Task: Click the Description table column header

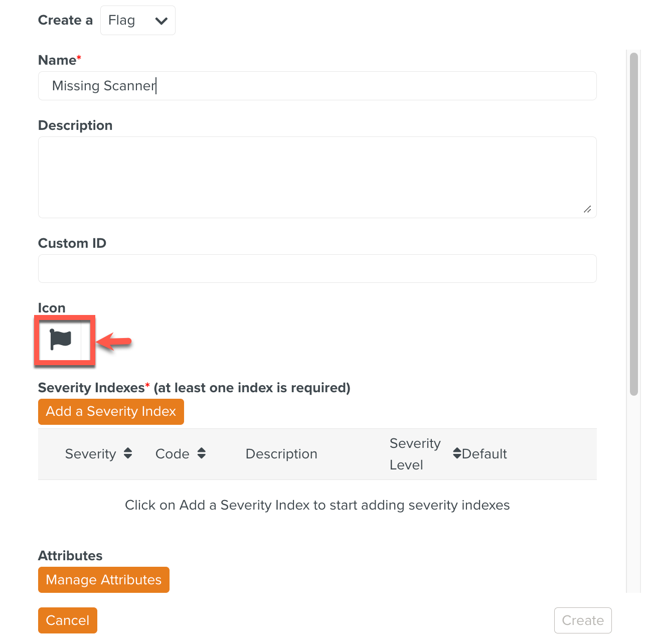Action: pos(281,454)
